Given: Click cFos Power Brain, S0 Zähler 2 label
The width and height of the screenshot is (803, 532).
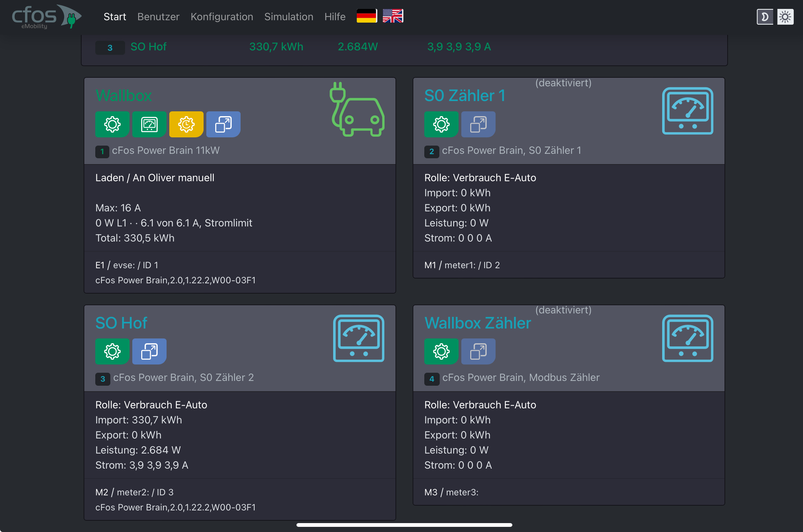Looking at the screenshot, I should [183, 378].
